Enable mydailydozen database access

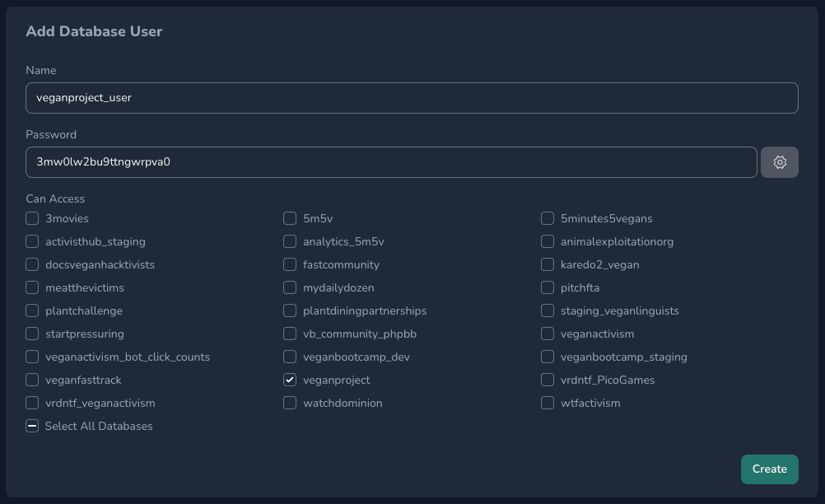point(290,287)
